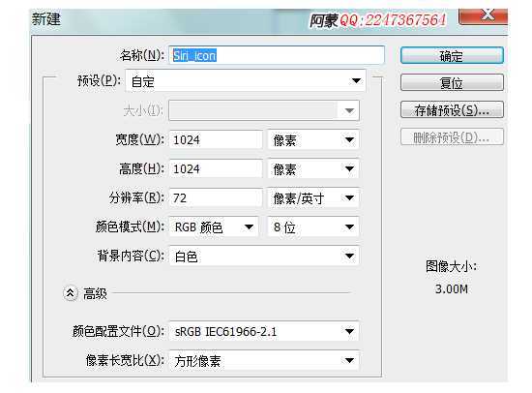Close the 新建 dialog with the X button

point(483,15)
